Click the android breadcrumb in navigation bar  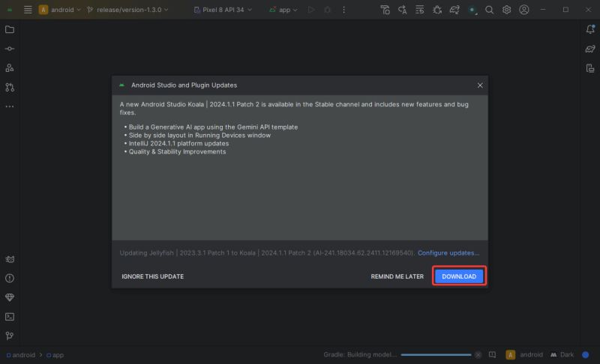click(21, 355)
